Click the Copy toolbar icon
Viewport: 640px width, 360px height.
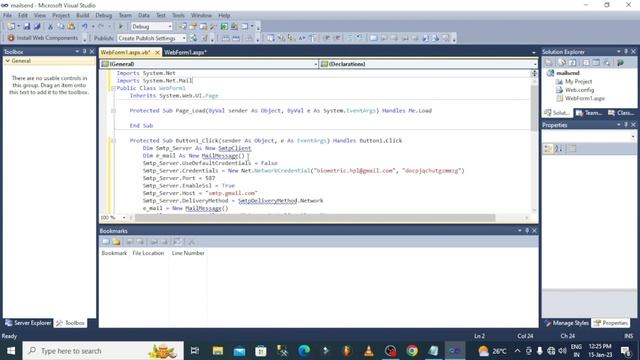60,27
